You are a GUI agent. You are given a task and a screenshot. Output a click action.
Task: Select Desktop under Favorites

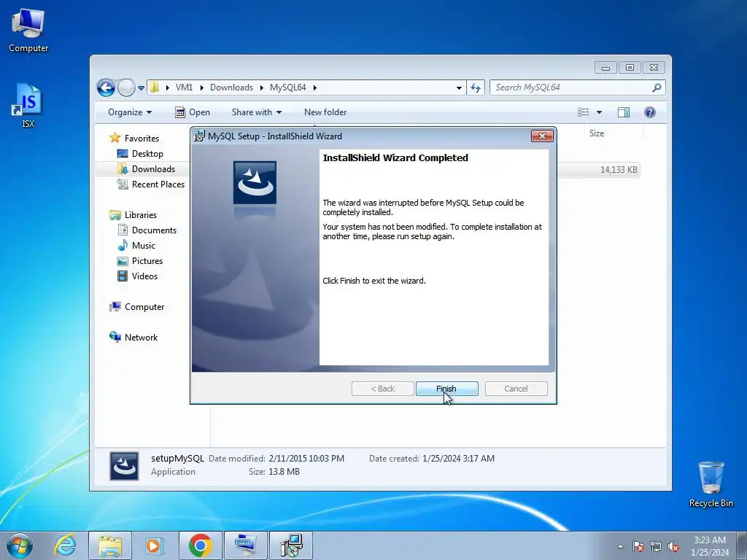pos(147,154)
